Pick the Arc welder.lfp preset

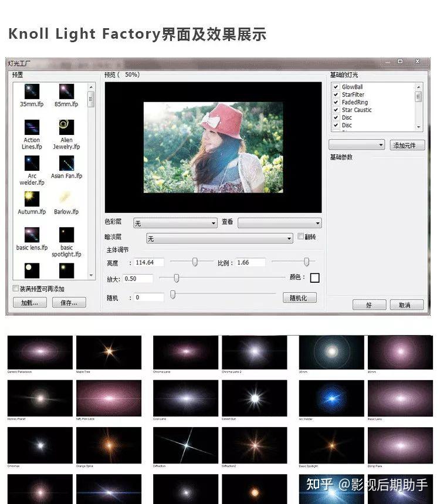(x=32, y=163)
